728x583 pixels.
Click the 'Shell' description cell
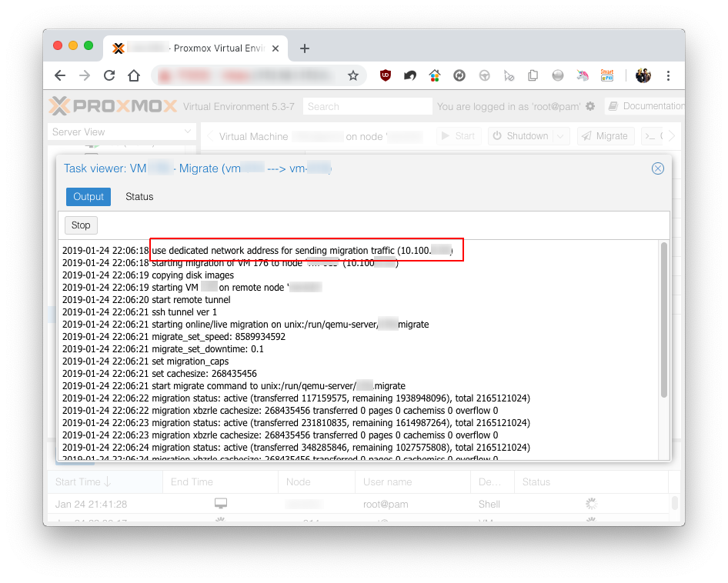point(489,504)
